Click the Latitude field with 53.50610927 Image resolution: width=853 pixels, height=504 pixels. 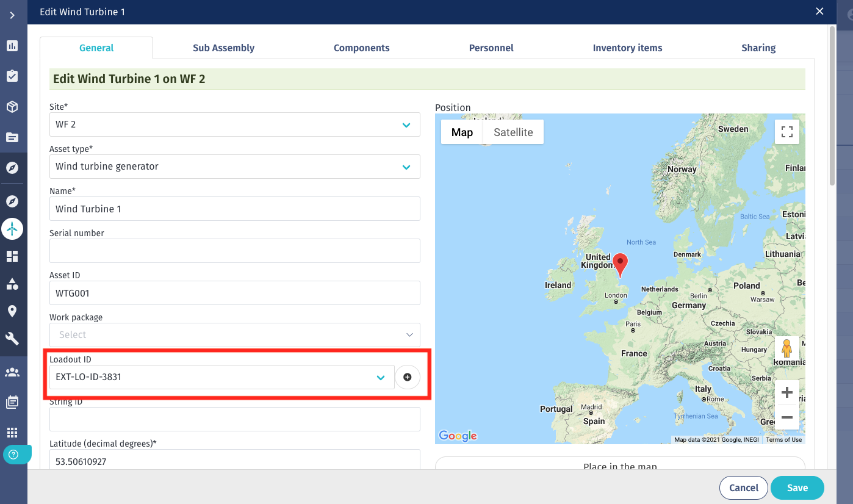[235, 460]
